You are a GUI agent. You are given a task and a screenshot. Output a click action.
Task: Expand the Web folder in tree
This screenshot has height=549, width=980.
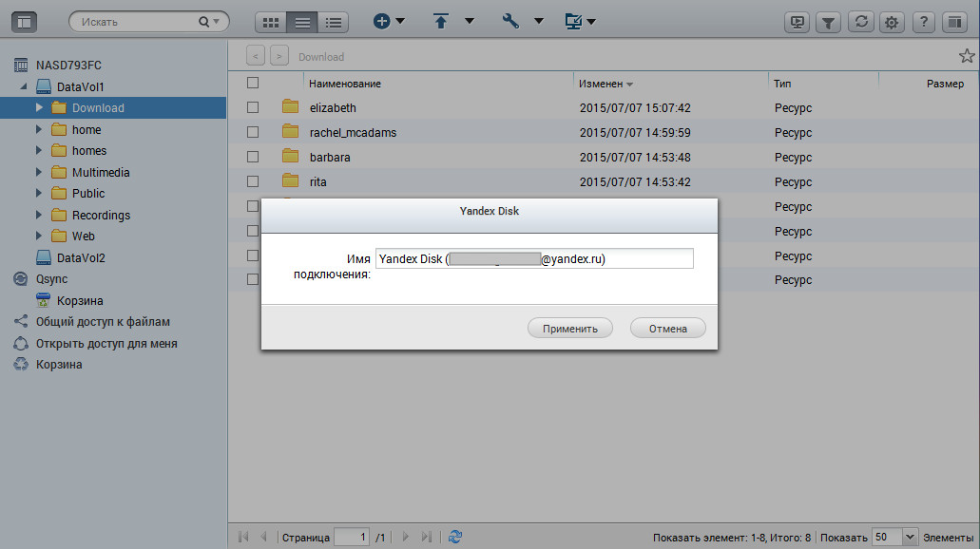[x=39, y=237]
